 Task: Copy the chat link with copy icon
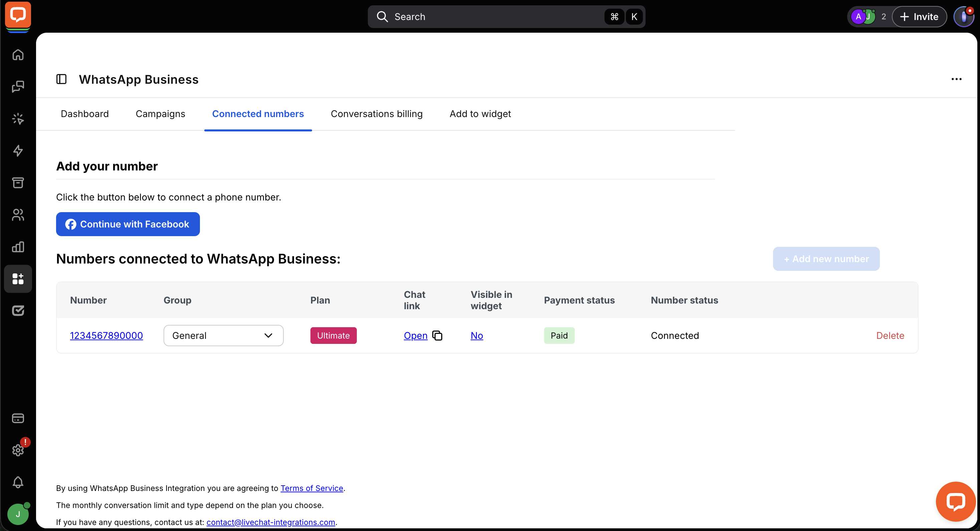438,336
